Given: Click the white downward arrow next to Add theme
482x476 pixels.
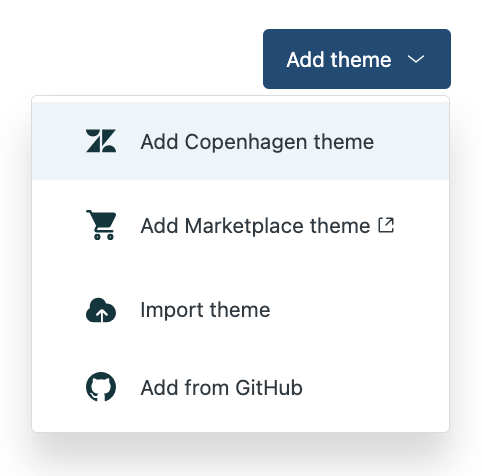Looking at the screenshot, I should [416, 59].
